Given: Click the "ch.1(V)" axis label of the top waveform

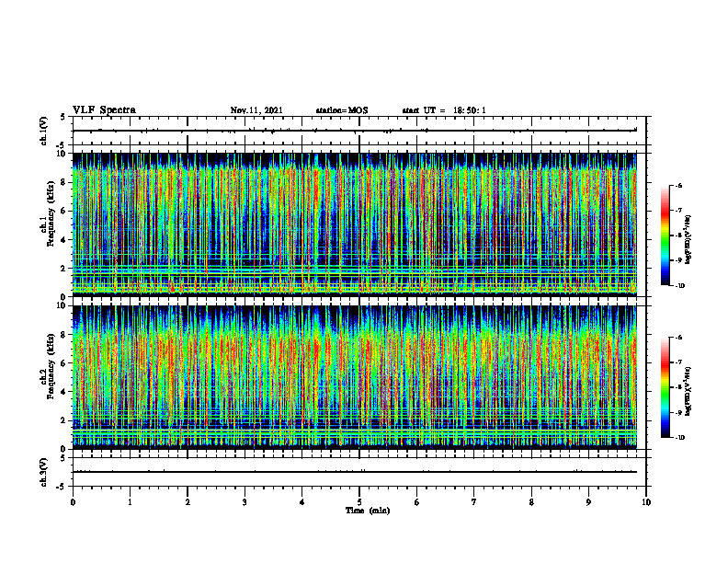Looking at the screenshot, I should pyautogui.click(x=44, y=131).
